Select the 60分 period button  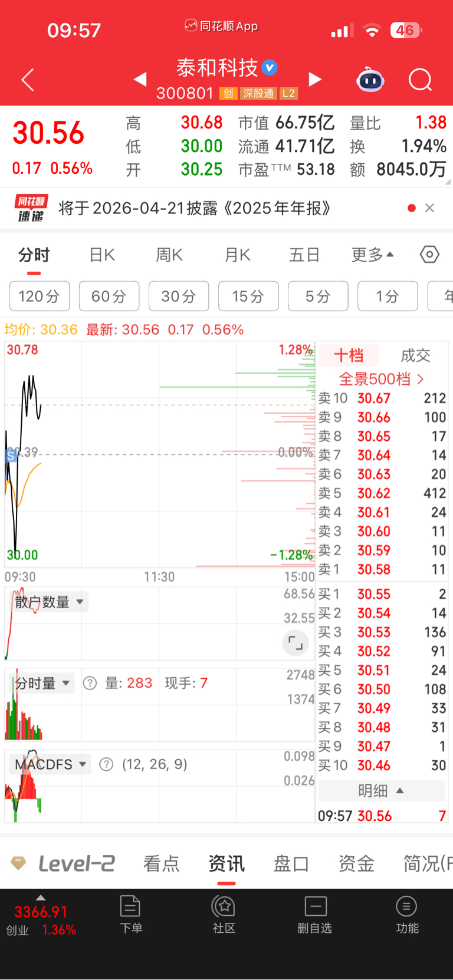[109, 296]
